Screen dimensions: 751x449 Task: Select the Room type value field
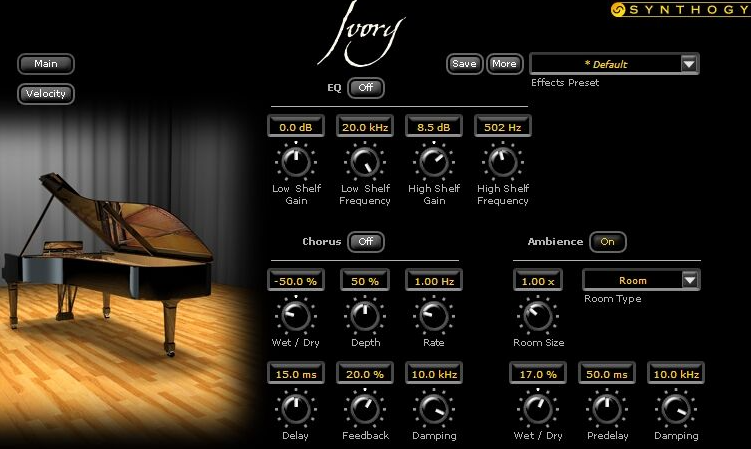pos(632,280)
